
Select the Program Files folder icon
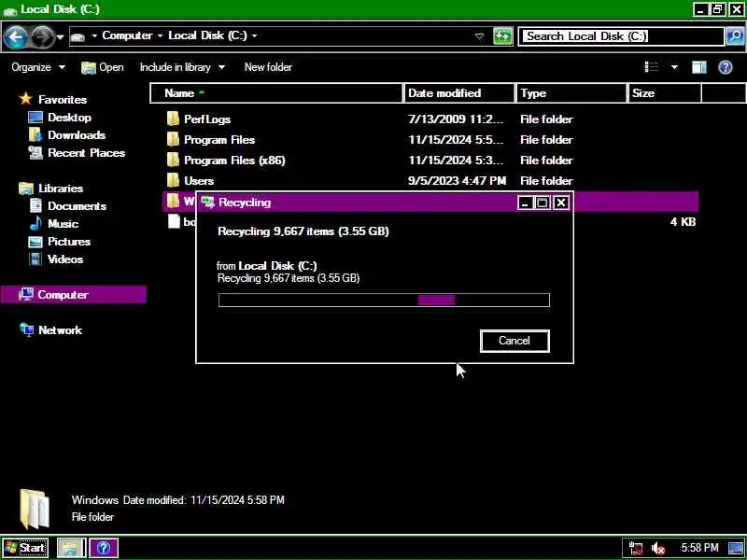[x=174, y=139]
